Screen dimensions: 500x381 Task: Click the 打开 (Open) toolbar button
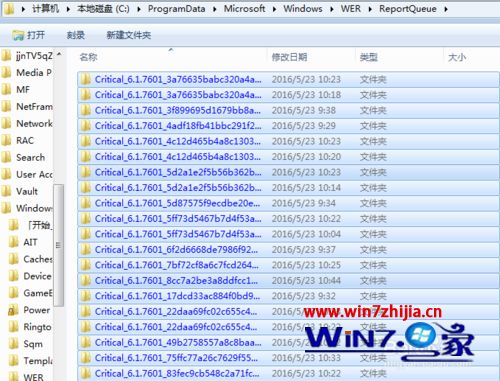pos(28,35)
